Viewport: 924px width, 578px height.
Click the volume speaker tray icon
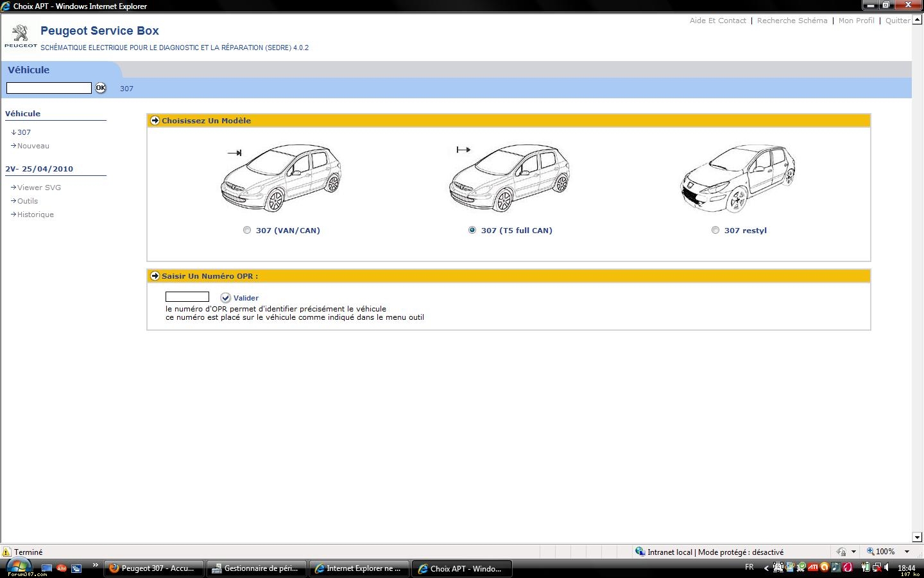(886, 567)
